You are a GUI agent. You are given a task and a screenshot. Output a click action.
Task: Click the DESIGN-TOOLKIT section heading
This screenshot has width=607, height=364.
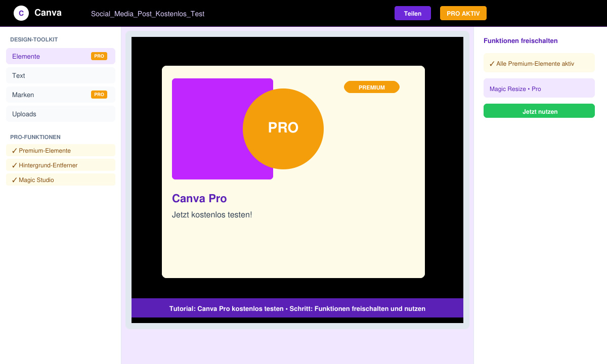tap(34, 39)
